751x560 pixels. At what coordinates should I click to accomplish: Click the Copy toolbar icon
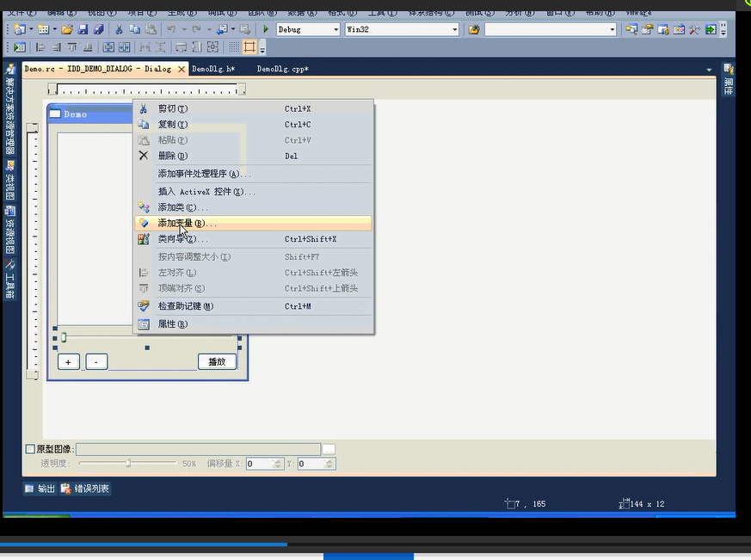pos(134,30)
